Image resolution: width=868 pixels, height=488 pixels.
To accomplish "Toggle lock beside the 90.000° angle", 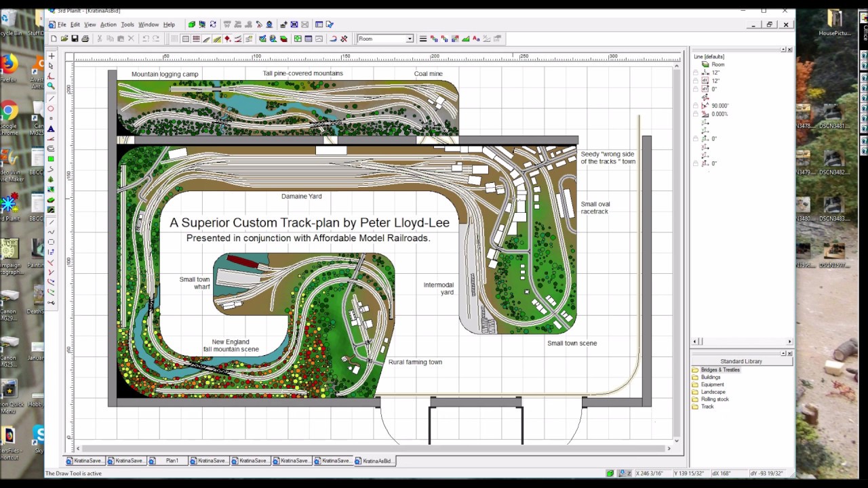I will tap(695, 106).
